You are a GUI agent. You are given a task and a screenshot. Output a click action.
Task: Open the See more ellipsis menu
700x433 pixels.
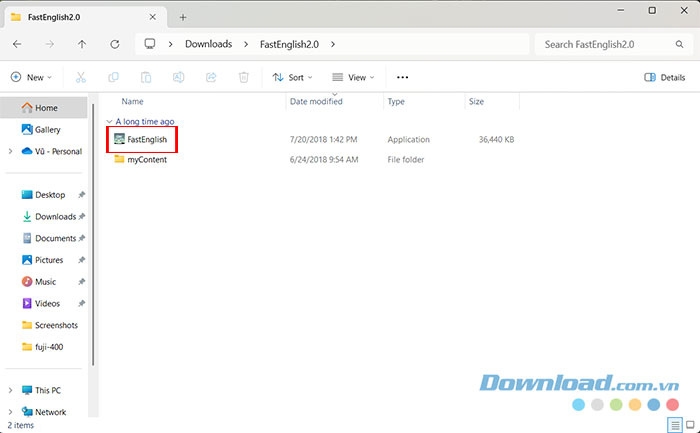pyautogui.click(x=403, y=77)
